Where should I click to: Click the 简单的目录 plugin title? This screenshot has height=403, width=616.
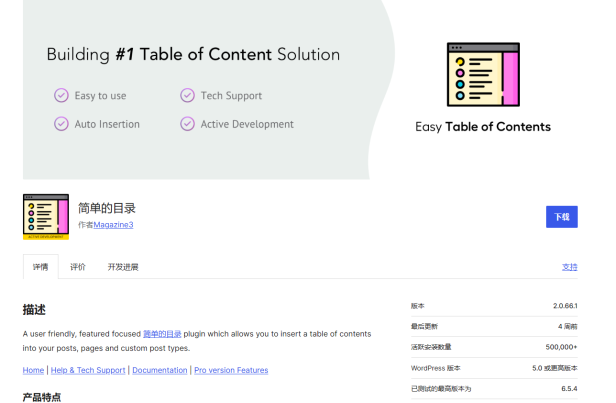[x=107, y=208]
